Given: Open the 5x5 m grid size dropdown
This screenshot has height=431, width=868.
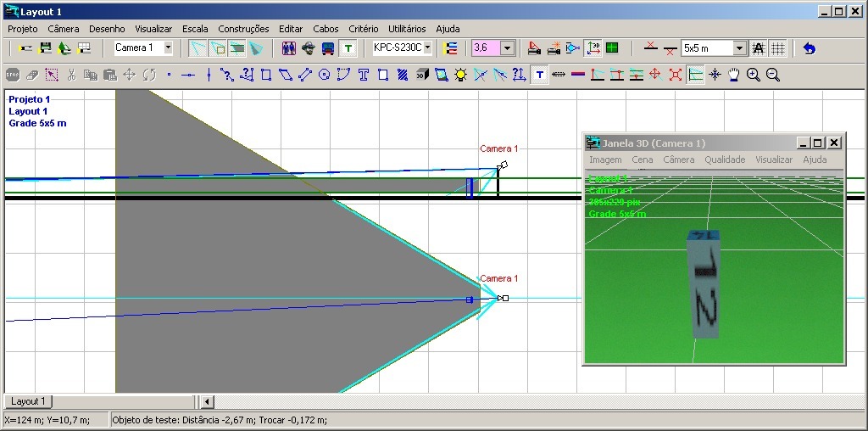Looking at the screenshot, I should click(739, 48).
